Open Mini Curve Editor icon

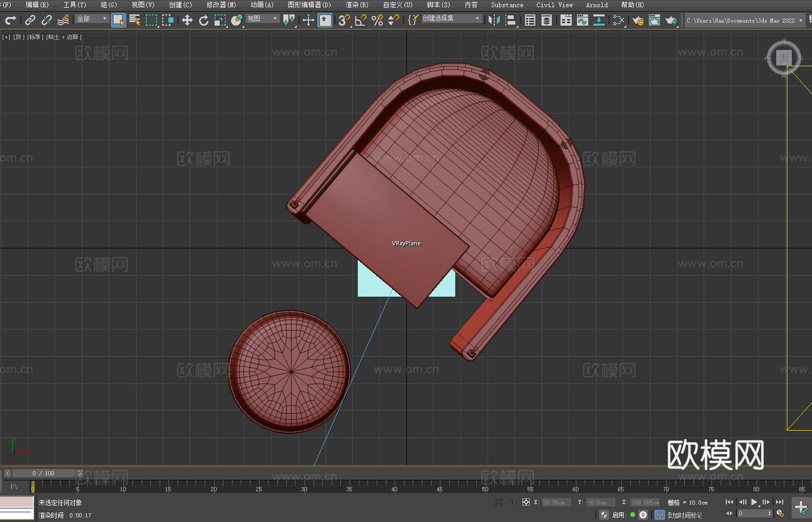(x=14, y=486)
